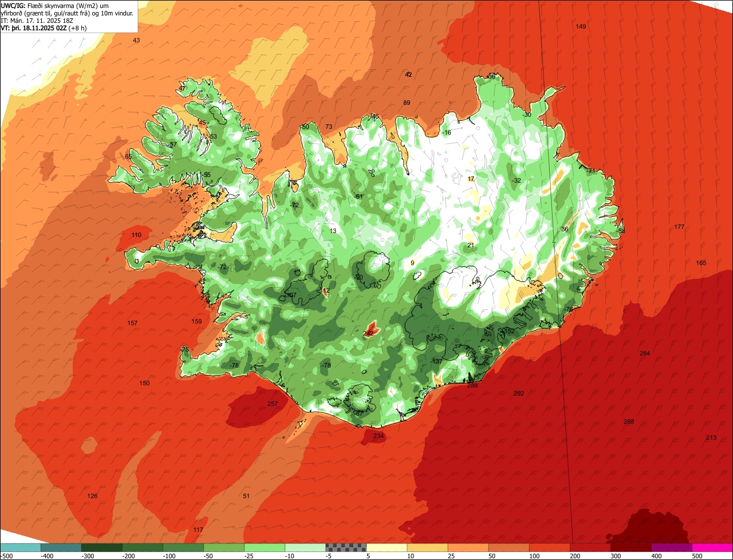Click the value 21 in the eastern highlands
Image resolution: width=733 pixels, height=560 pixels.
(x=471, y=246)
